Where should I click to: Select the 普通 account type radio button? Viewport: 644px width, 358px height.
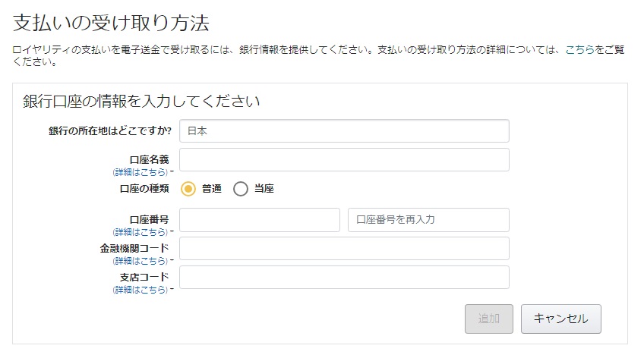188,189
